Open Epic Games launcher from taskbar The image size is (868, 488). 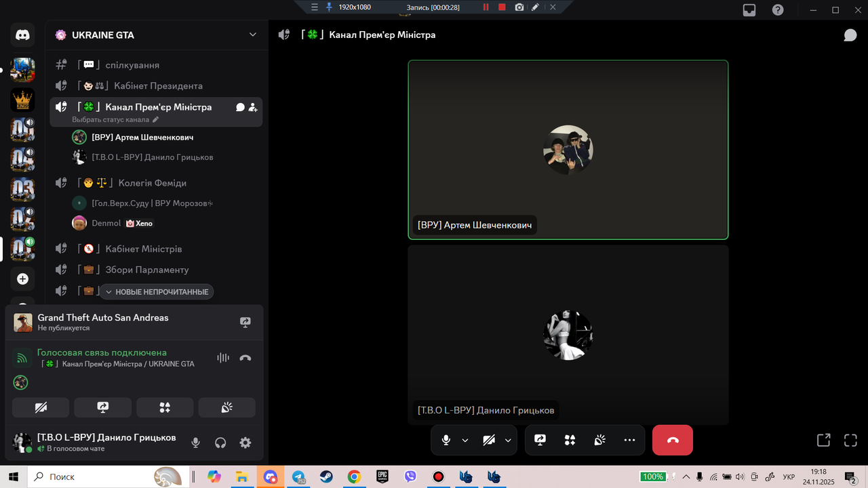coord(382,476)
